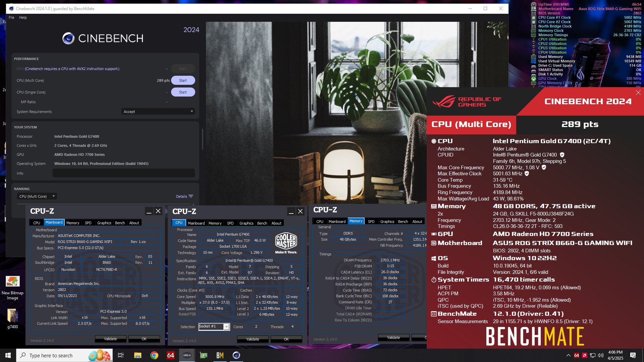Click the Info text field in Your System

pyautogui.click(x=124, y=173)
